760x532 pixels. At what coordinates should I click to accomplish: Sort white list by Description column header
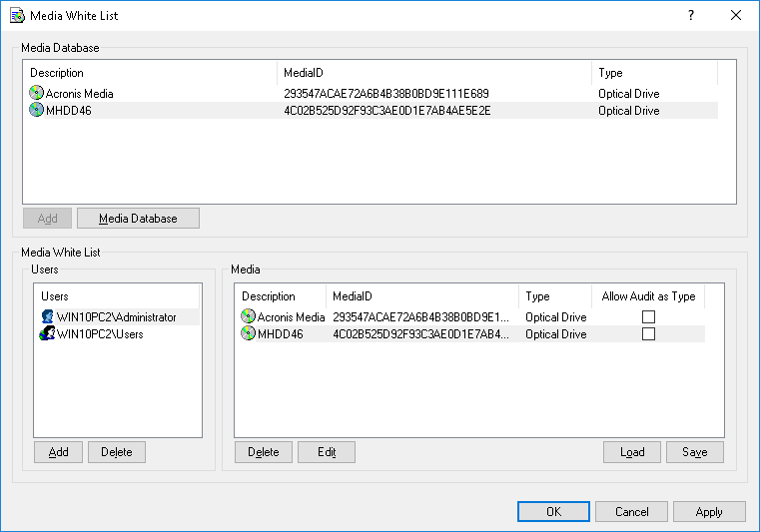click(280, 296)
